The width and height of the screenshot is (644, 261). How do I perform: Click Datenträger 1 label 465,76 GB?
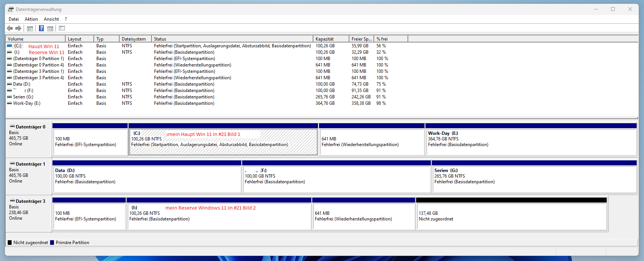pyautogui.click(x=18, y=175)
